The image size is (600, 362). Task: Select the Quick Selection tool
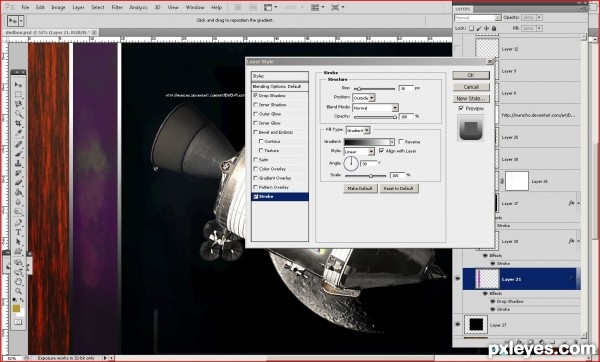coord(18,114)
